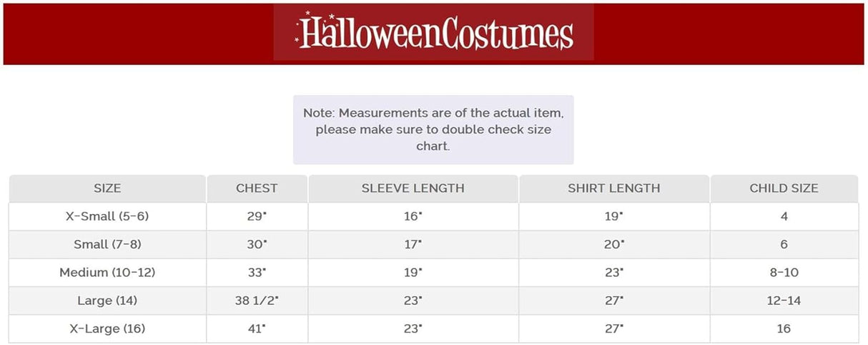Click the 29" chest measurement cell
The image size is (868, 345).
(257, 216)
